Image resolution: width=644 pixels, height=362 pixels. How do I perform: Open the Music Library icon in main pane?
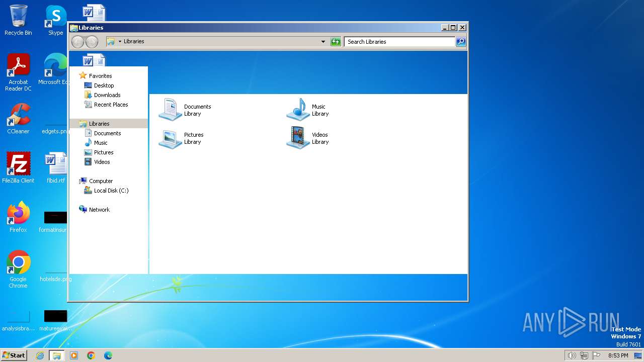coord(298,110)
